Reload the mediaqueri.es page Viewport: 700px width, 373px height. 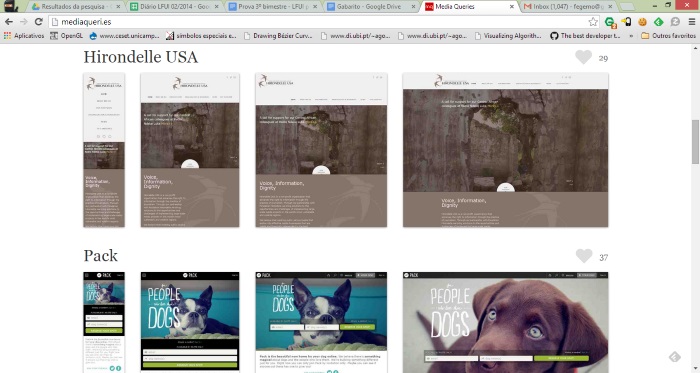click(39, 21)
